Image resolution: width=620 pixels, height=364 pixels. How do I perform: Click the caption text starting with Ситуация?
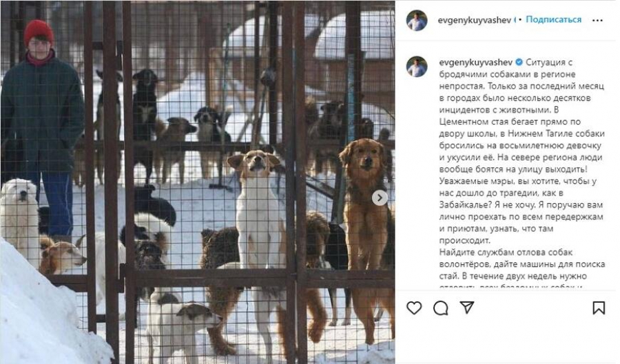(x=521, y=151)
